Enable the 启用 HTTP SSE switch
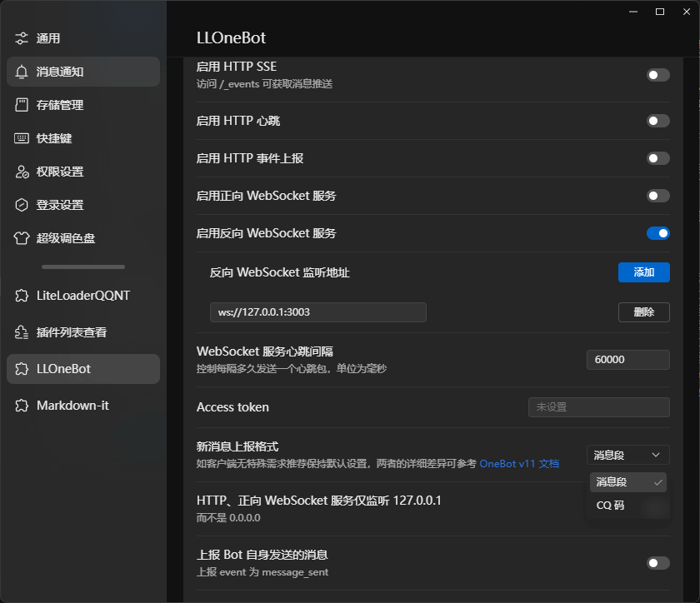This screenshot has height=603, width=700. click(x=658, y=75)
